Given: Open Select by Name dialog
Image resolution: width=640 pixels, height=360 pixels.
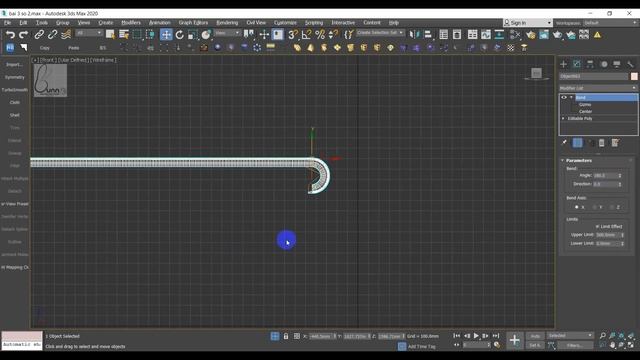Looking at the screenshot, I should point(124,35).
